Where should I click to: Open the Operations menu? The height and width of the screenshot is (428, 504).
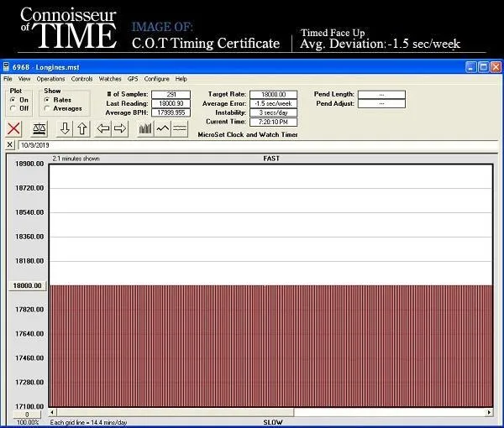tap(50, 79)
